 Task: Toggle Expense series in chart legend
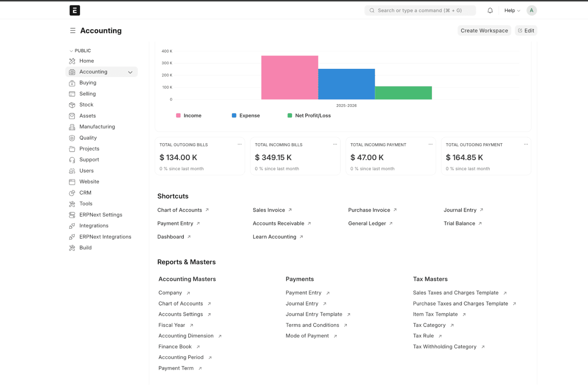(246, 116)
